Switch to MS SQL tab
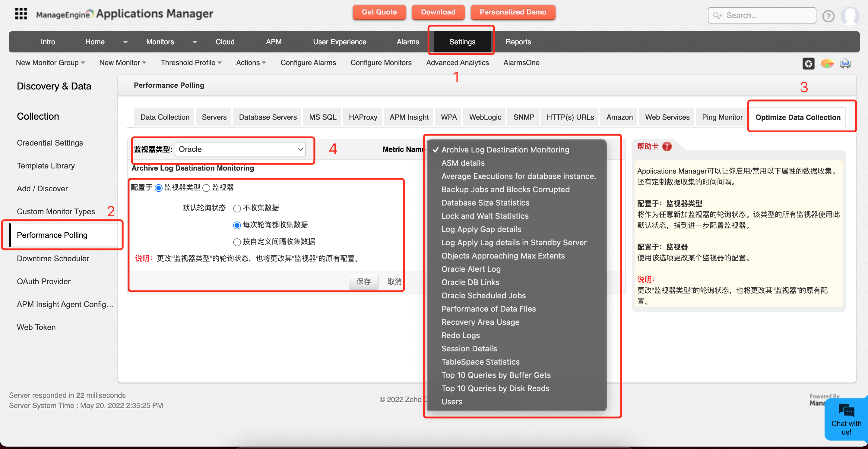This screenshot has height=449, width=868. [323, 117]
